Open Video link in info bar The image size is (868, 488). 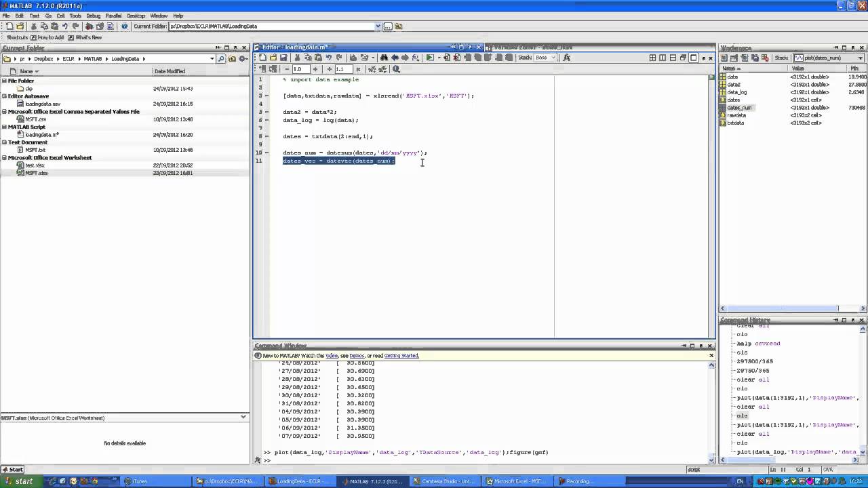pyautogui.click(x=332, y=356)
